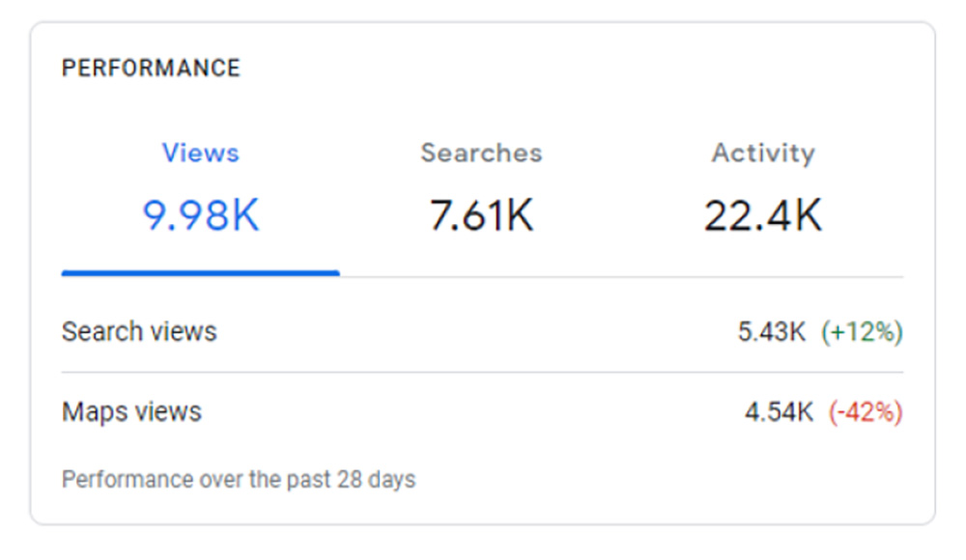Viewport: 966px width, 560px height.
Task: Click the Search views row label
Action: (x=139, y=331)
